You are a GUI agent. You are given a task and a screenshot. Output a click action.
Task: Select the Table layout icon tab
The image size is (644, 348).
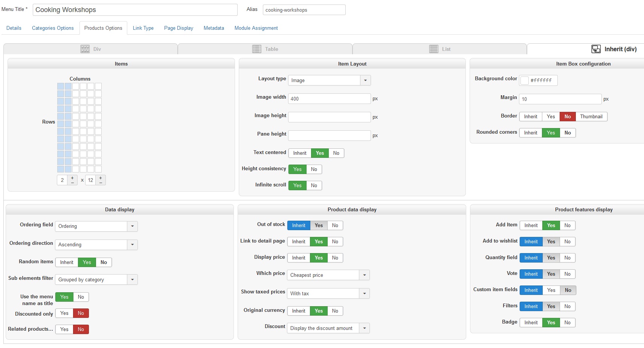coord(265,49)
